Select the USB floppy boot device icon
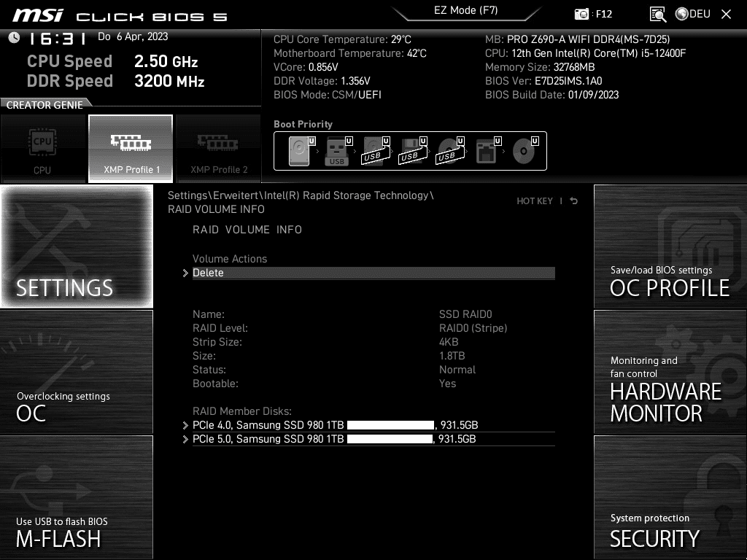The height and width of the screenshot is (560, 747). [411, 151]
